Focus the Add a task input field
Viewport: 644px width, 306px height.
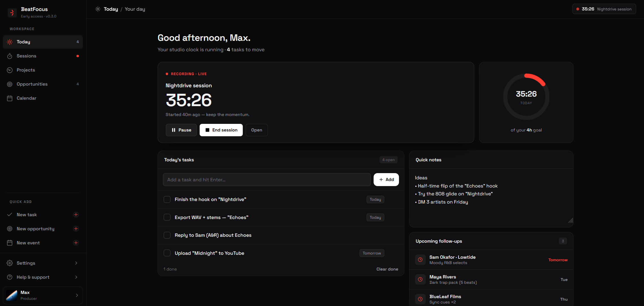(x=267, y=180)
